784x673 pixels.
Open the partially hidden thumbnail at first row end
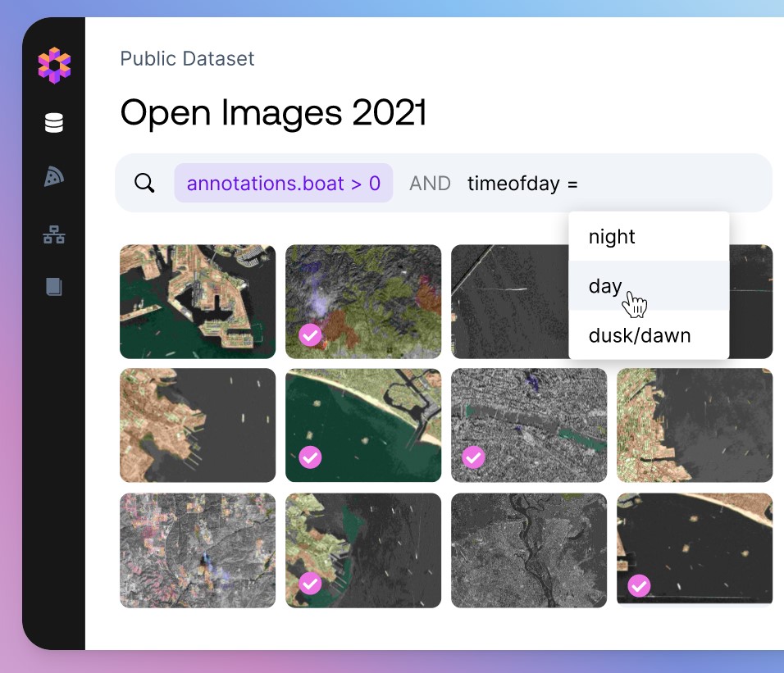point(751,302)
